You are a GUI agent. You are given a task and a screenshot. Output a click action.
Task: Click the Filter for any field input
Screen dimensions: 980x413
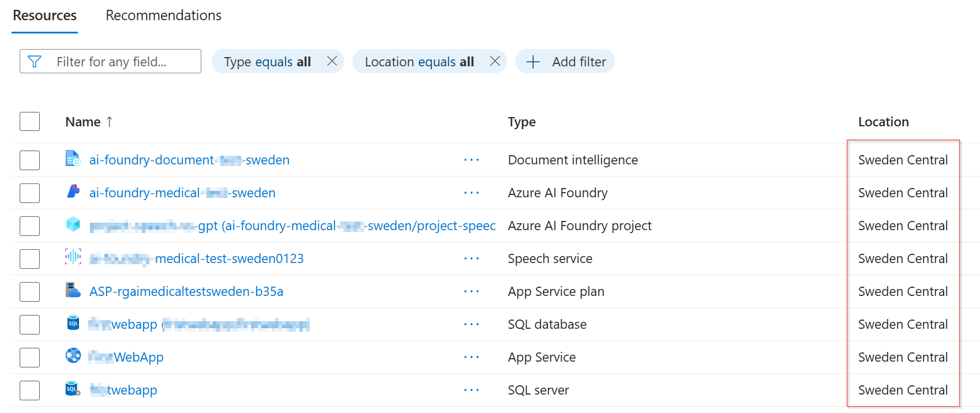(x=110, y=61)
